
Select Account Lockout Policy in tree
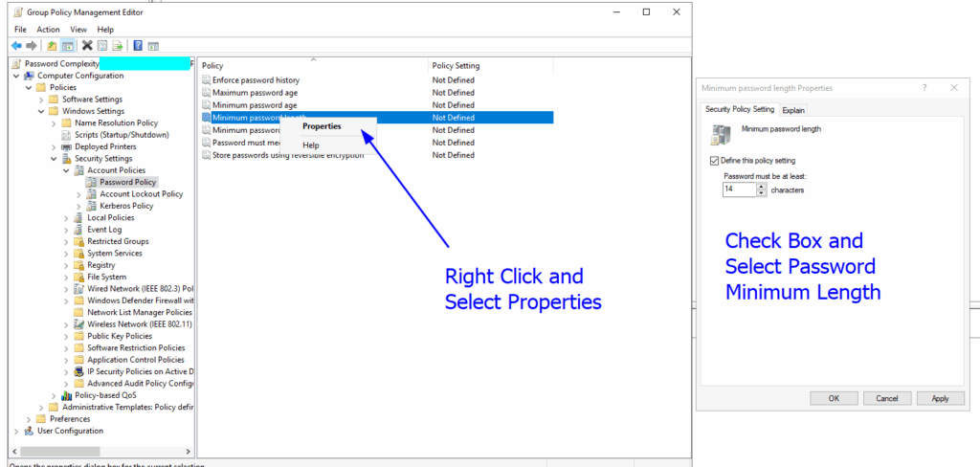point(141,194)
